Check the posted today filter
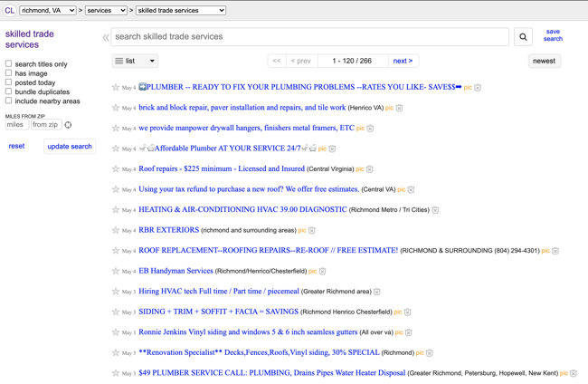Image resolution: width=588 pixels, height=384 pixels. coord(9,82)
